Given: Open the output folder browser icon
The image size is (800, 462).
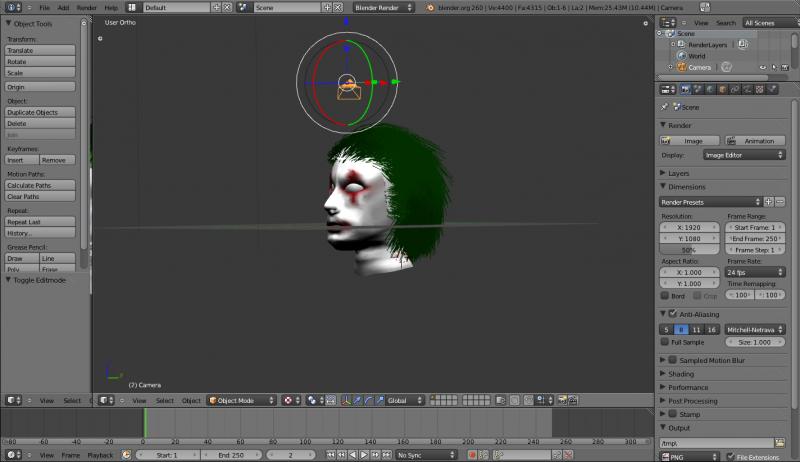Looking at the screenshot, I should pos(780,443).
